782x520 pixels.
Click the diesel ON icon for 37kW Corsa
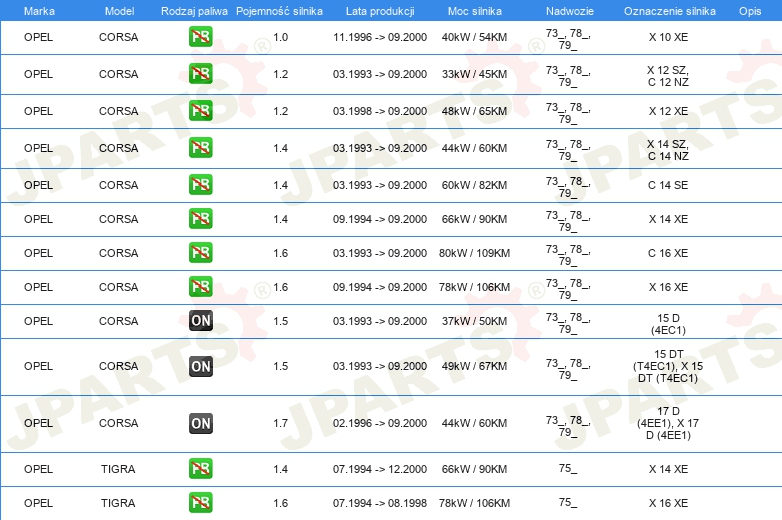(200, 321)
